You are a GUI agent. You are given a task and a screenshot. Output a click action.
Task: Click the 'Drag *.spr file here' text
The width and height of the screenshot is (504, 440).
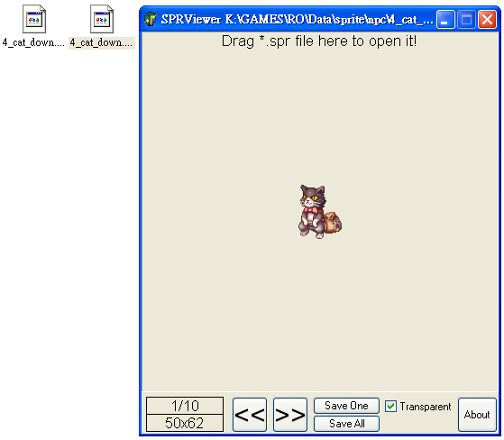tap(319, 41)
